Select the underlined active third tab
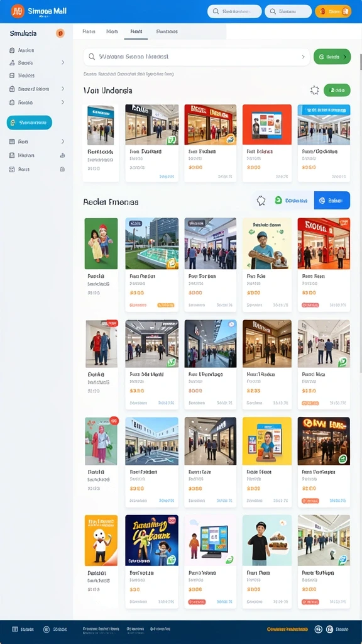 pos(136,31)
